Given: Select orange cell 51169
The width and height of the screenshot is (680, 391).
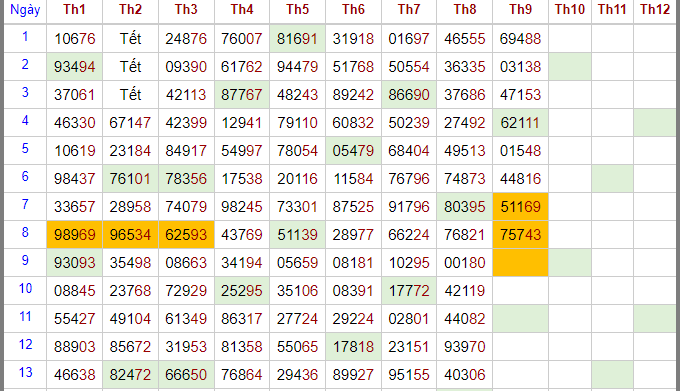Looking at the screenshot, I should 520,207.
